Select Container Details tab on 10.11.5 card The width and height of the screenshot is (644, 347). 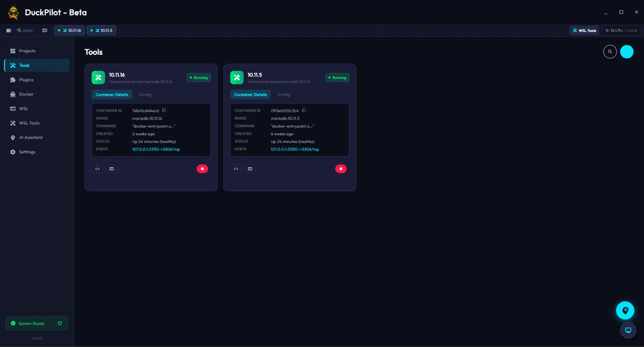[250, 95]
